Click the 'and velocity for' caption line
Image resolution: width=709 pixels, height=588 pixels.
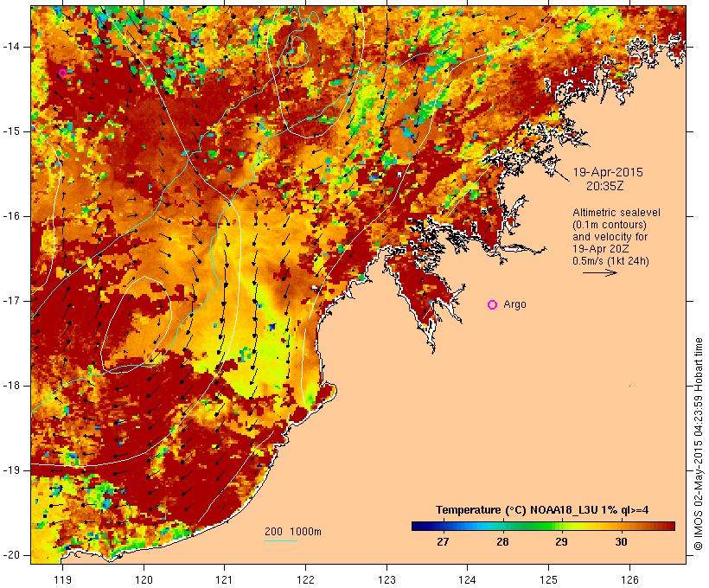click(x=610, y=237)
